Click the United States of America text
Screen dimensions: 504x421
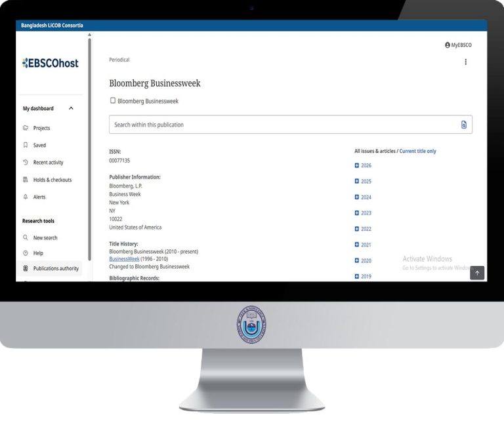pos(135,228)
